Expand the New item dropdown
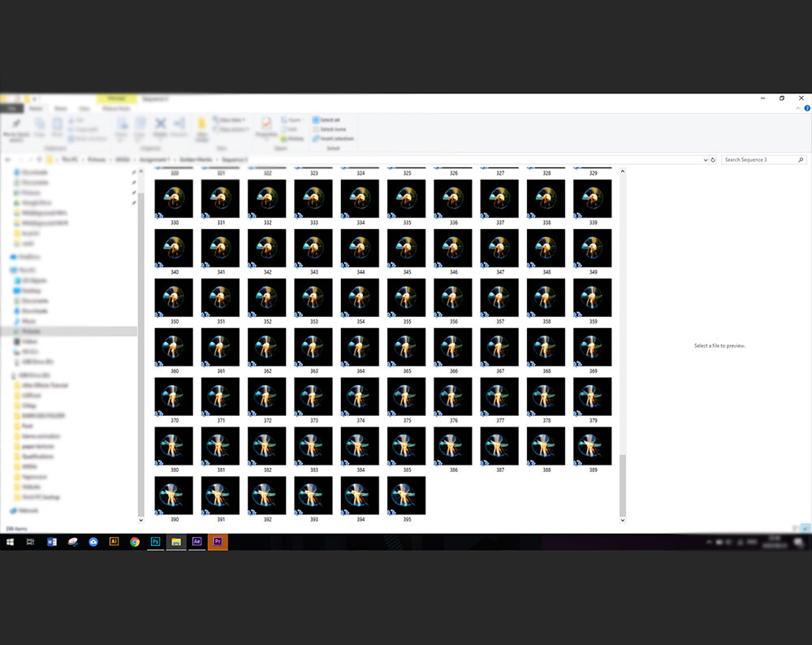Viewport: 812px width, 645px height. pos(231,120)
